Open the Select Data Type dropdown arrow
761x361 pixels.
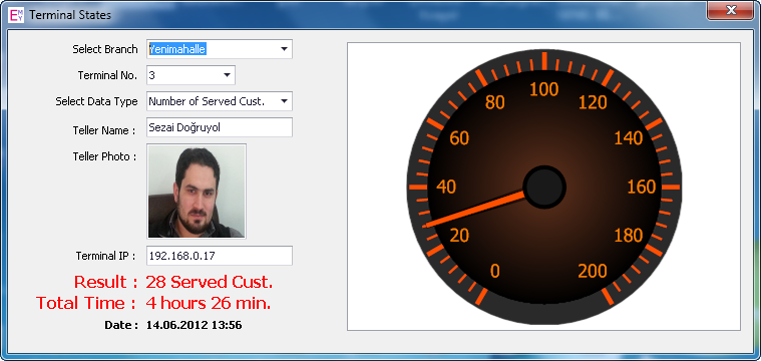tap(284, 101)
